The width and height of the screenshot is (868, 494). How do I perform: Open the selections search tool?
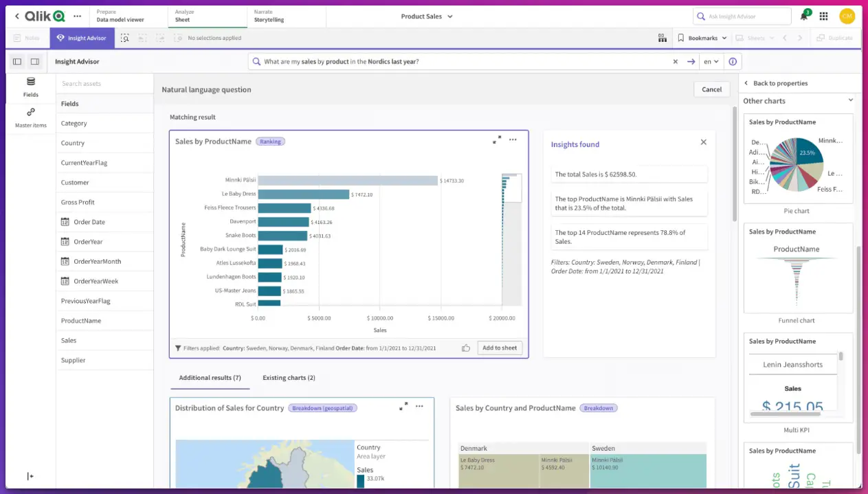click(124, 38)
